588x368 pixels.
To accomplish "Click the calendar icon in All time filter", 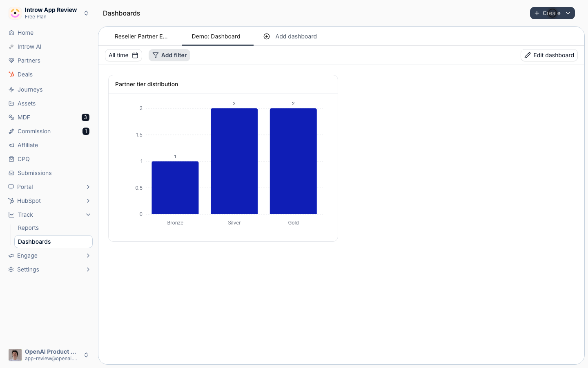I will coord(135,55).
